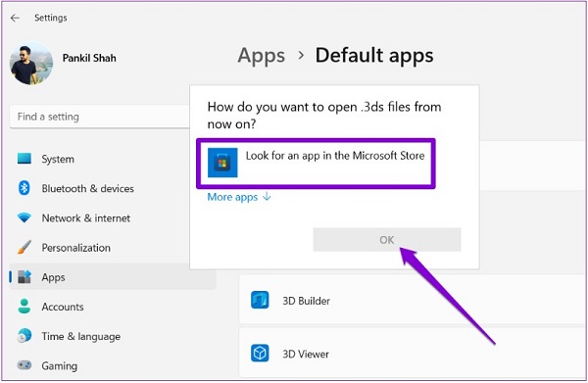Expand the More apps link
Viewport: 588px width, 383px height.
(x=239, y=197)
